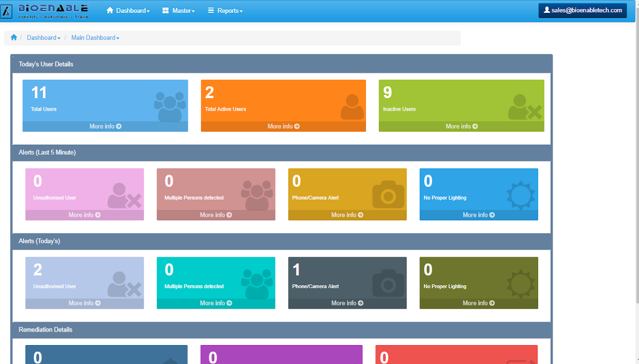
Task: Open More info for Total Users
Action: (x=105, y=127)
